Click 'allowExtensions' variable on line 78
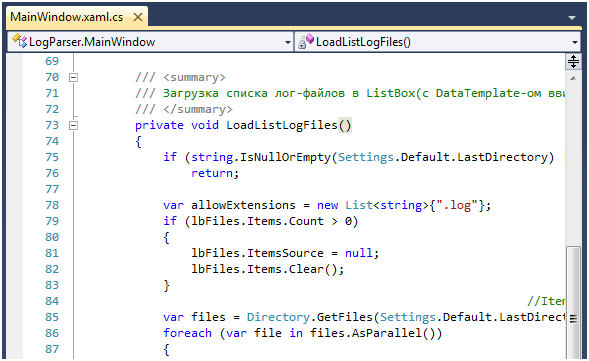The image size is (589, 361). pos(243,205)
